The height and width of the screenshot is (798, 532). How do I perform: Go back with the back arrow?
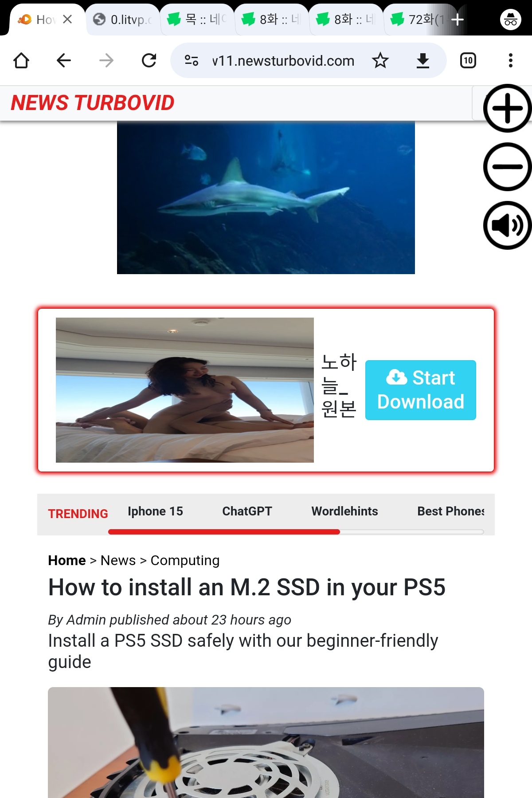tap(64, 60)
